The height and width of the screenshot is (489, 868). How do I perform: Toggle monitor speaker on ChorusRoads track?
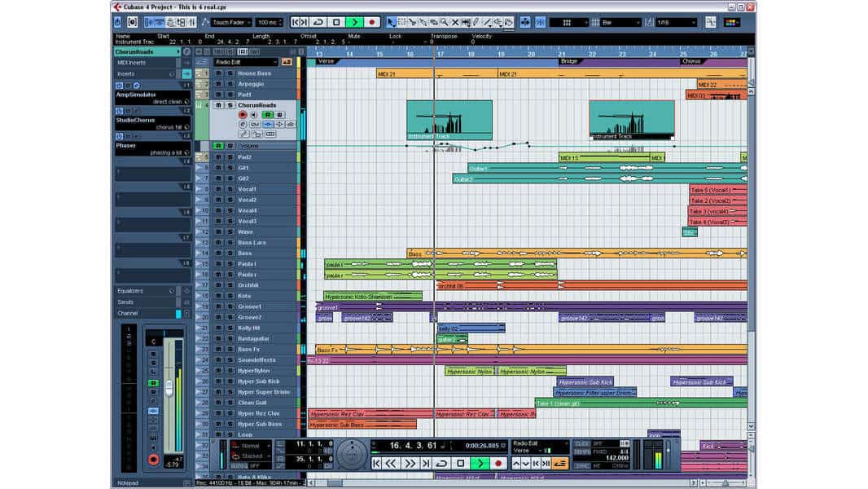[x=253, y=115]
